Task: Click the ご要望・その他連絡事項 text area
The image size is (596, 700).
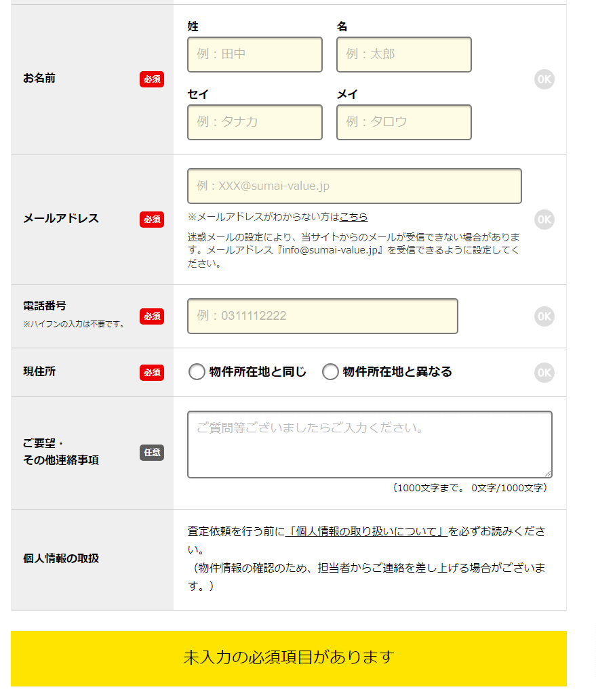Action: pyautogui.click(x=370, y=445)
